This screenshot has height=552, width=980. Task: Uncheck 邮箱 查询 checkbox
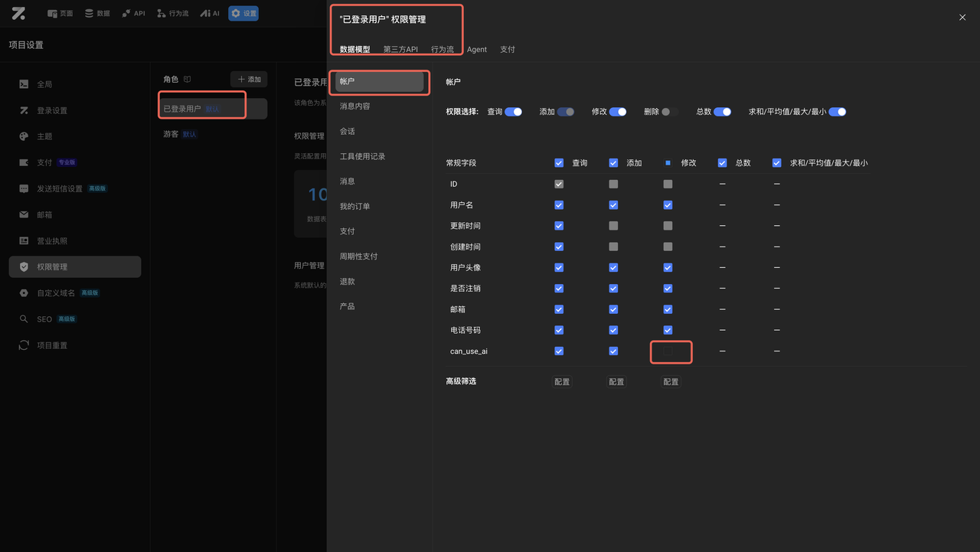[x=559, y=309]
